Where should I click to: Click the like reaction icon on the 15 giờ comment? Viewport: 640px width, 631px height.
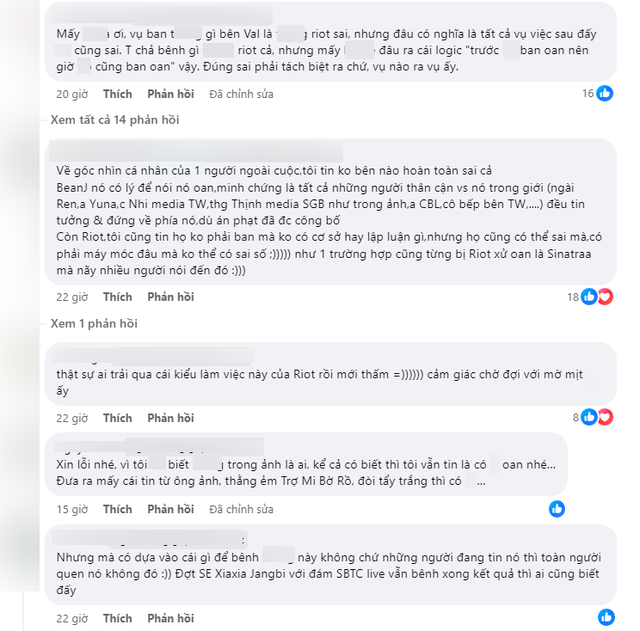[x=557, y=509]
